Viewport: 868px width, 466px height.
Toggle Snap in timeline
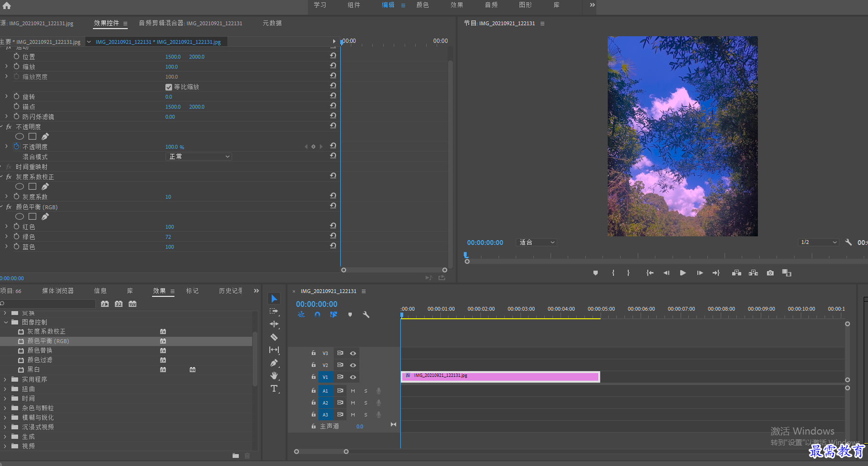317,314
